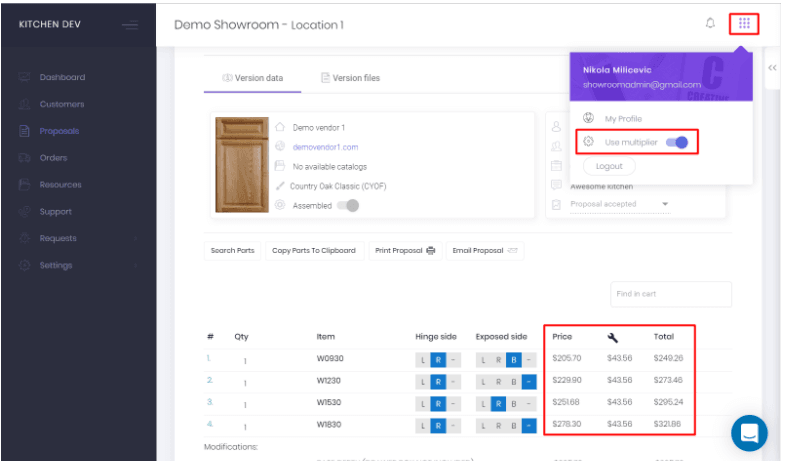Set W1830 exposed side to L

point(483,426)
